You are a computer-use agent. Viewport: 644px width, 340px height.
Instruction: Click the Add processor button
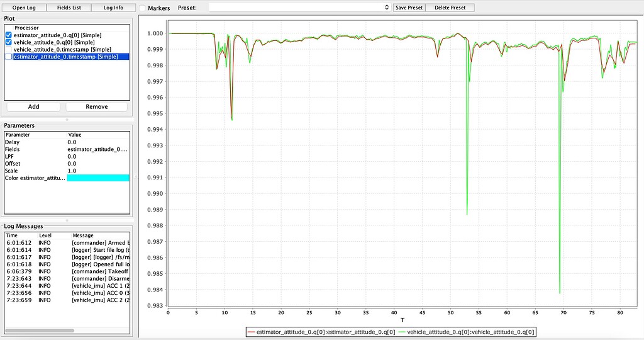[34, 106]
